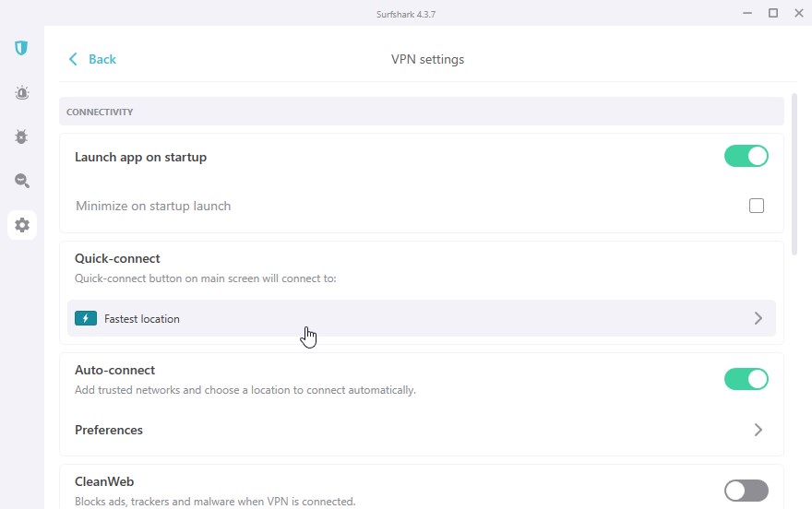Open the Search magnifier icon in sidebar
Image resolution: width=812 pixels, height=509 pixels.
pos(22,181)
